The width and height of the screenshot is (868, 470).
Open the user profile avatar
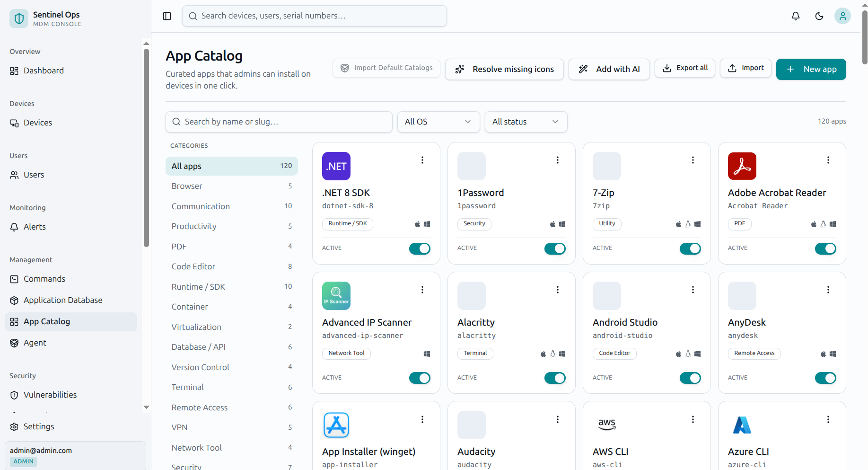coord(842,16)
